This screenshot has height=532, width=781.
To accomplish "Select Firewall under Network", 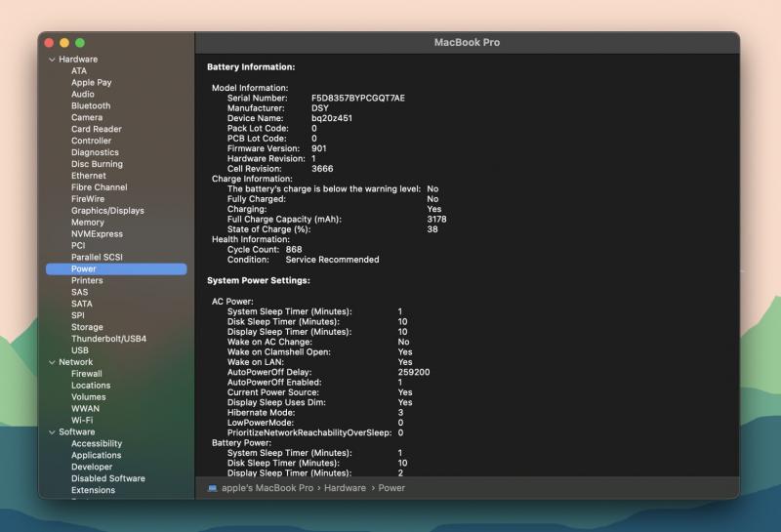I will coord(87,374).
